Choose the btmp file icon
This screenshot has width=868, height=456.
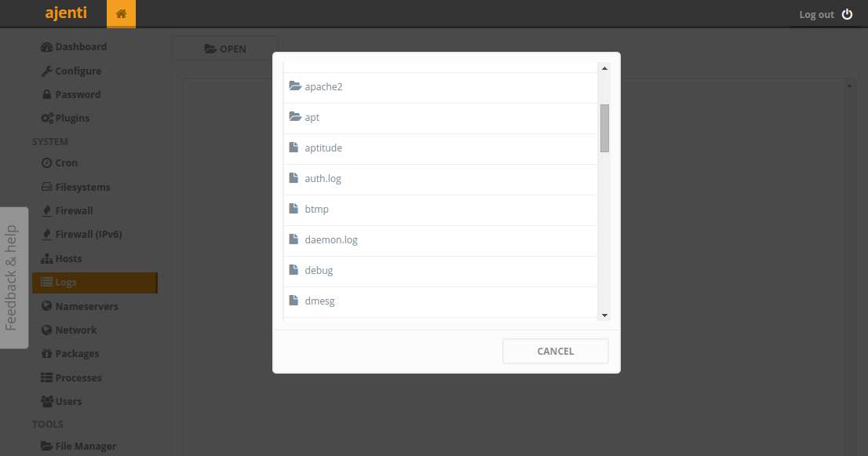tap(294, 209)
